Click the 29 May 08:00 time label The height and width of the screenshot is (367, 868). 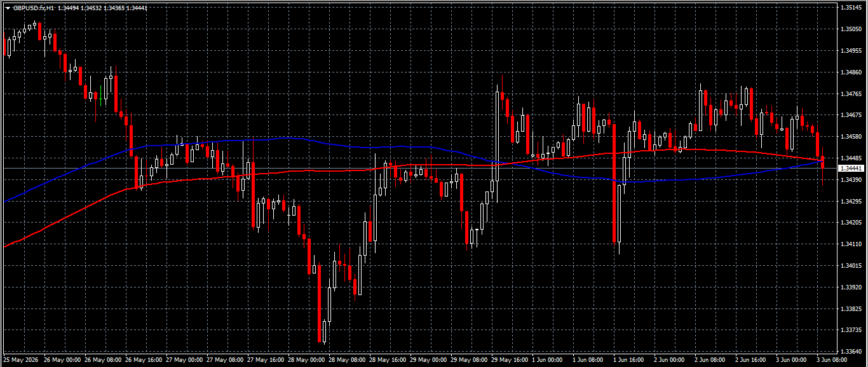click(468, 360)
